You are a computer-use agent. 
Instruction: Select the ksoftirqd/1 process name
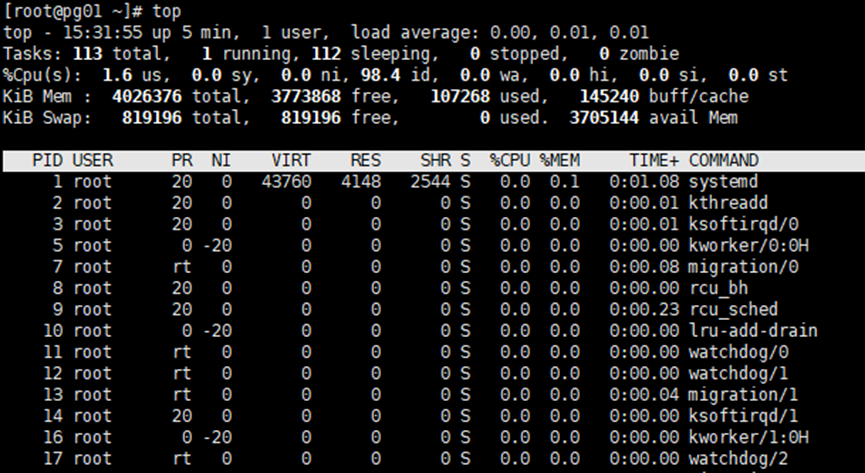[x=743, y=416]
